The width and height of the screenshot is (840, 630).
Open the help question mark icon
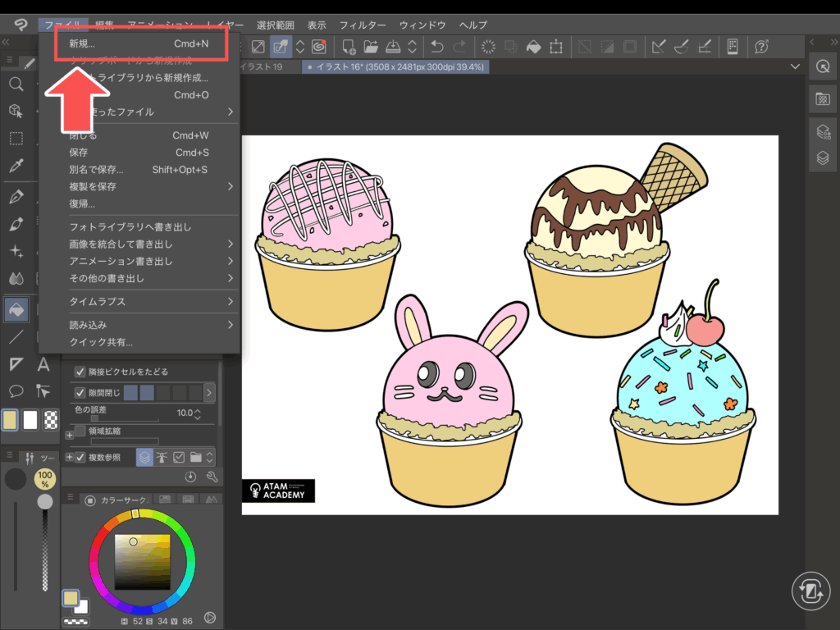coord(761,47)
